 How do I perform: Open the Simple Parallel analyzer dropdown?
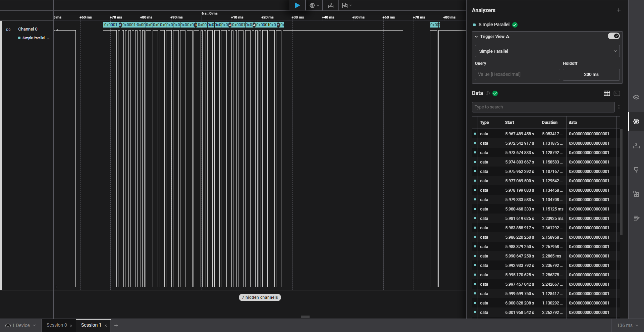pyautogui.click(x=547, y=51)
